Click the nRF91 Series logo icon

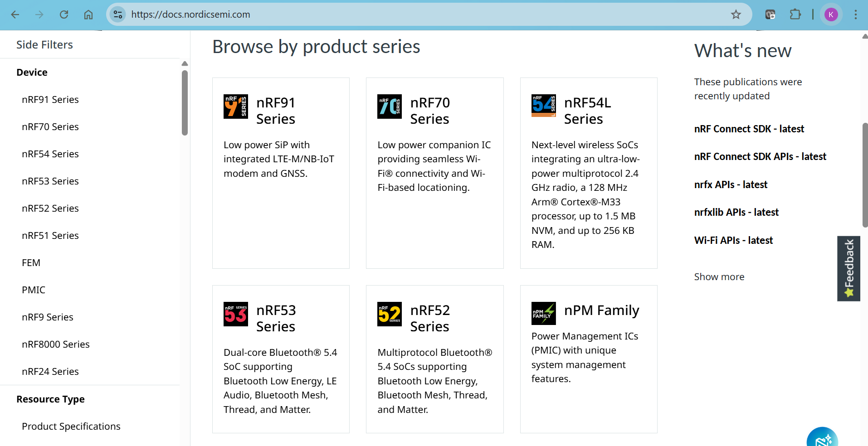(x=235, y=107)
